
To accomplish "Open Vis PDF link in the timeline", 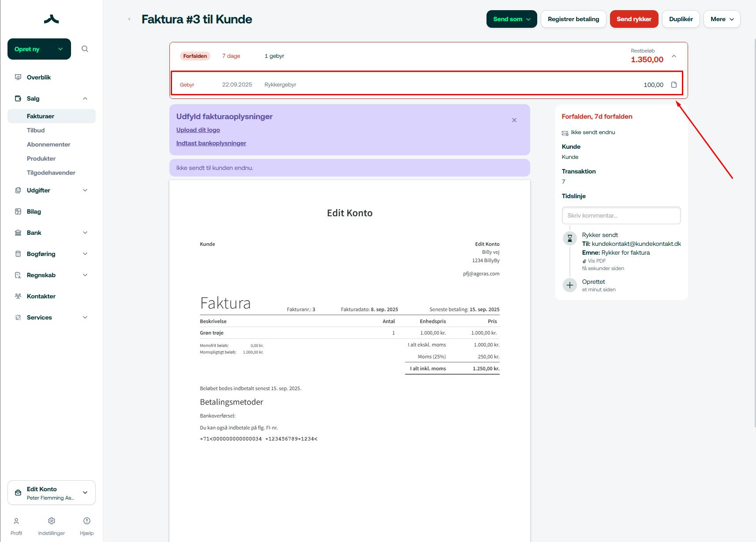I will point(596,261).
